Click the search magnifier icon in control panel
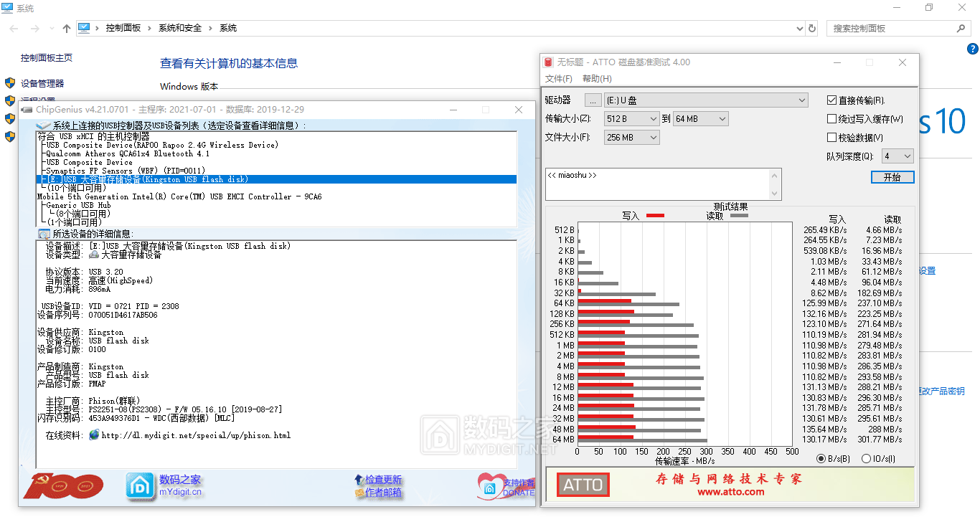 (x=961, y=28)
